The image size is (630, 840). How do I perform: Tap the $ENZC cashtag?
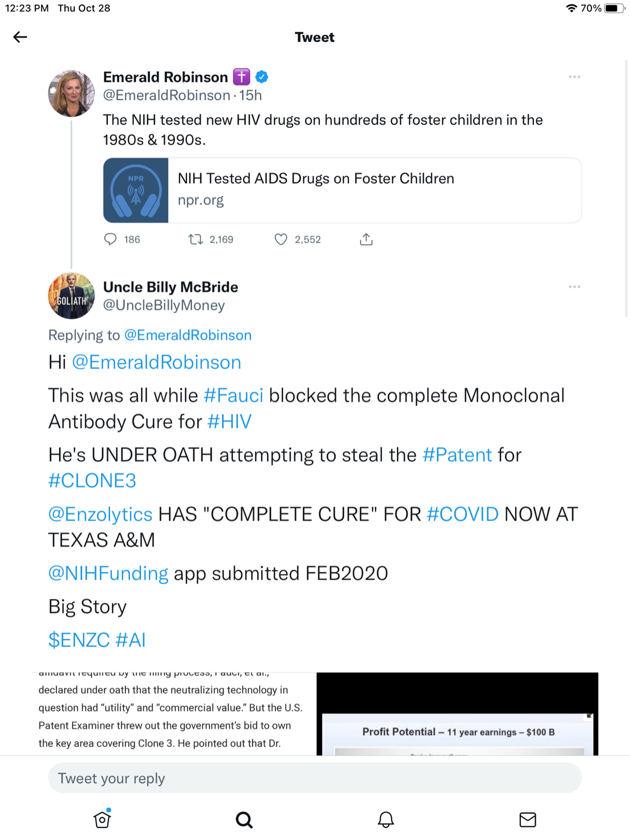click(x=78, y=640)
